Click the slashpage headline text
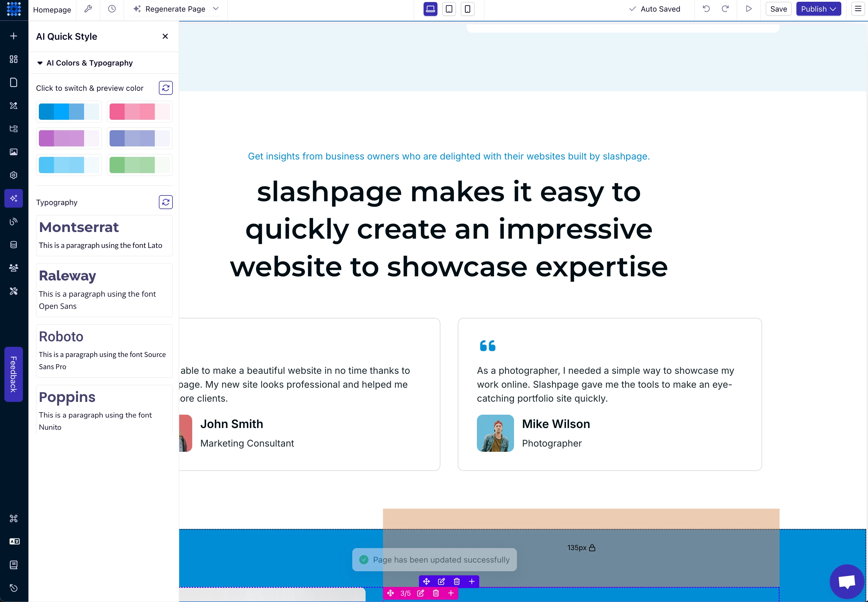Image resolution: width=868 pixels, height=602 pixels. (x=449, y=229)
